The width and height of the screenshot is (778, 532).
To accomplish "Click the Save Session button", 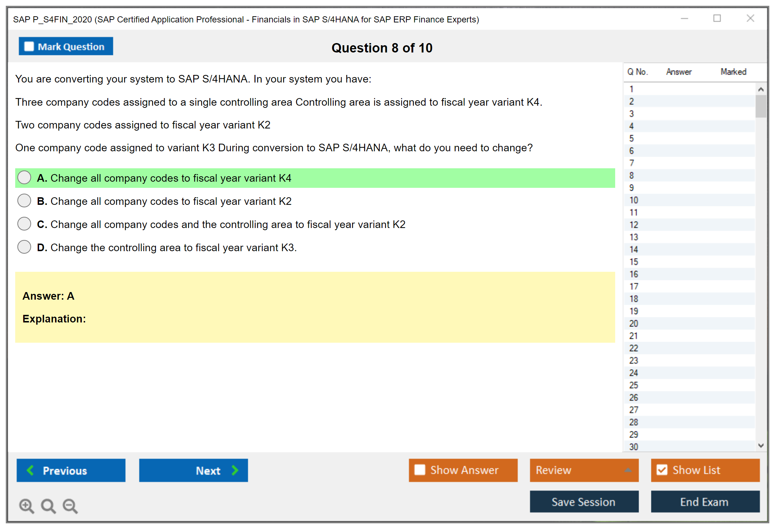I will coord(584,502).
